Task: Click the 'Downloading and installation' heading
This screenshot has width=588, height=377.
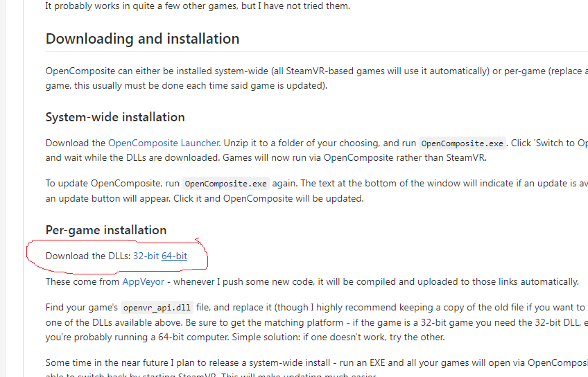Action: coord(143,39)
